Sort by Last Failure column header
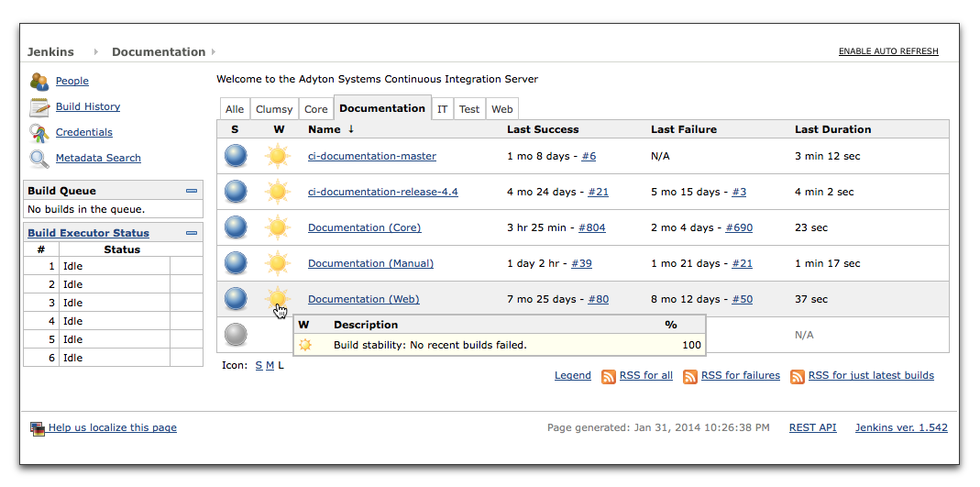 pyautogui.click(x=684, y=129)
